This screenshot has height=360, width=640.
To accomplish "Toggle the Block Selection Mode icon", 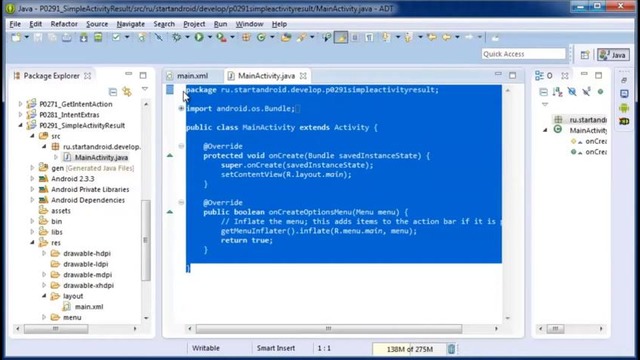I will (x=355, y=38).
